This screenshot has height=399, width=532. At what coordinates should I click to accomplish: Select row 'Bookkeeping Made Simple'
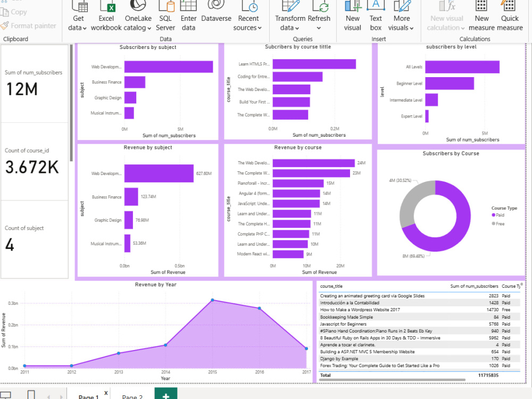tap(420, 317)
